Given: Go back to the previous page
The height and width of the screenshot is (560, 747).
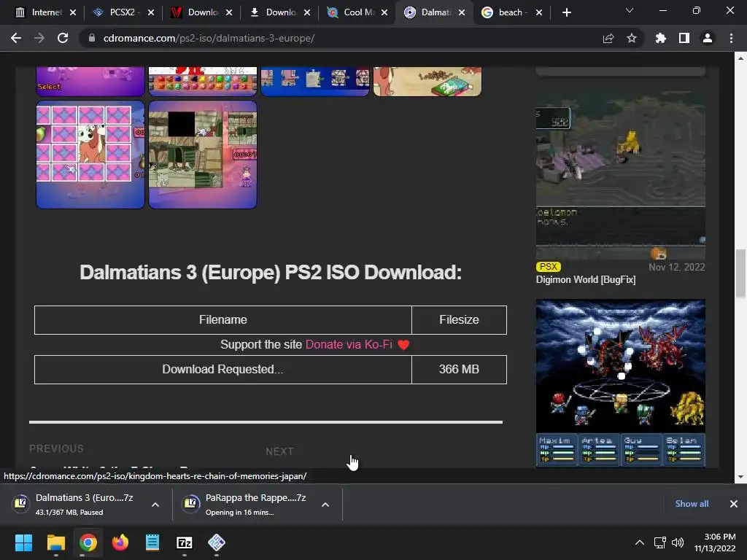Looking at the screenshot, I should click(16, 38).
